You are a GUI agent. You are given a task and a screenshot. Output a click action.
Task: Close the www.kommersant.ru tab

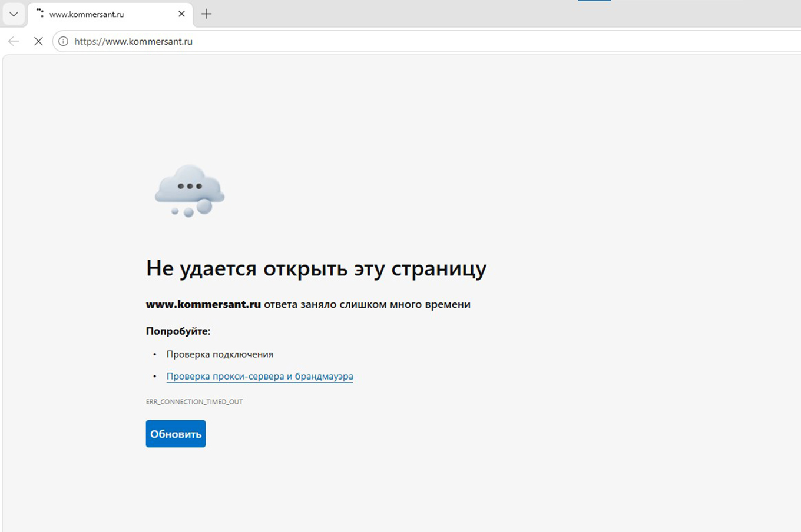pyautogui.click(x=181, y=14)
